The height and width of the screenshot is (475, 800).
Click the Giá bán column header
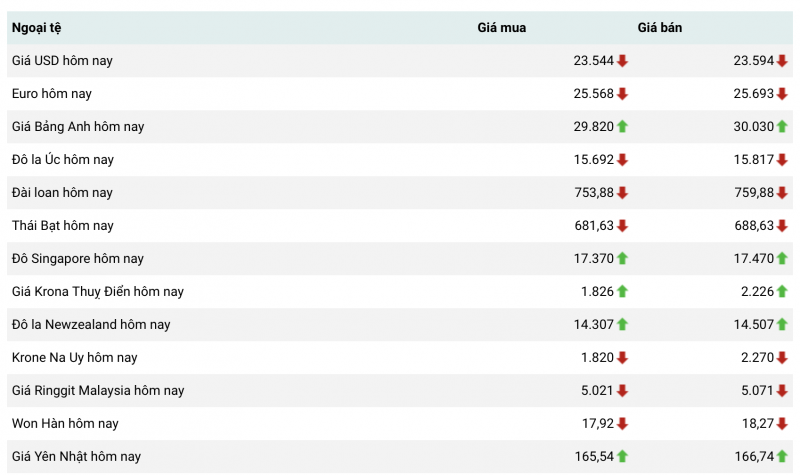pyautogui.click(x=660, y=28)
